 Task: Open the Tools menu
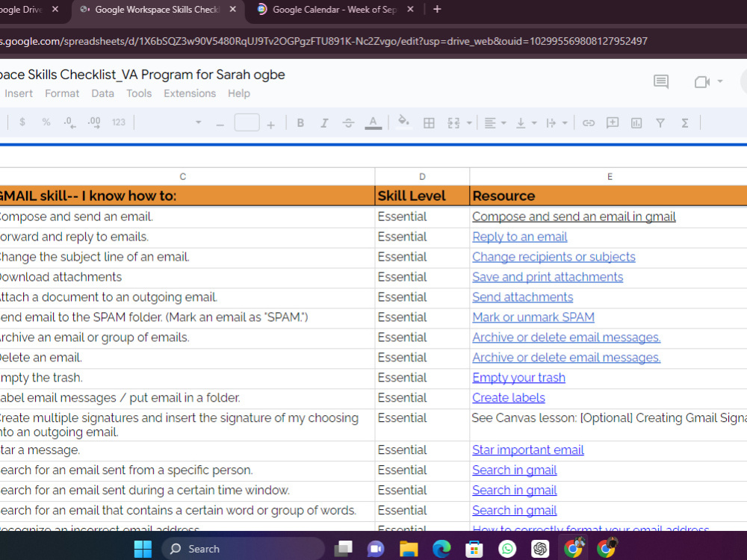[139, 93]
